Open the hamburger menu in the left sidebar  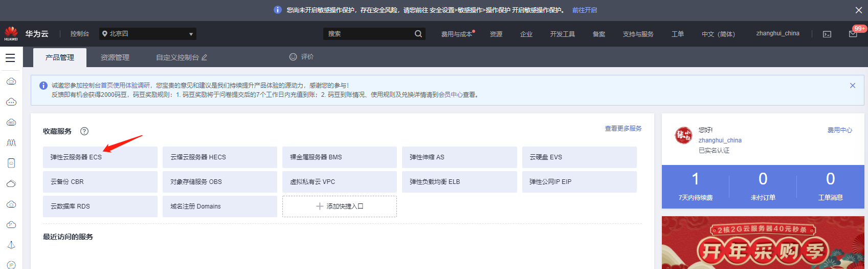pos(10,58)
